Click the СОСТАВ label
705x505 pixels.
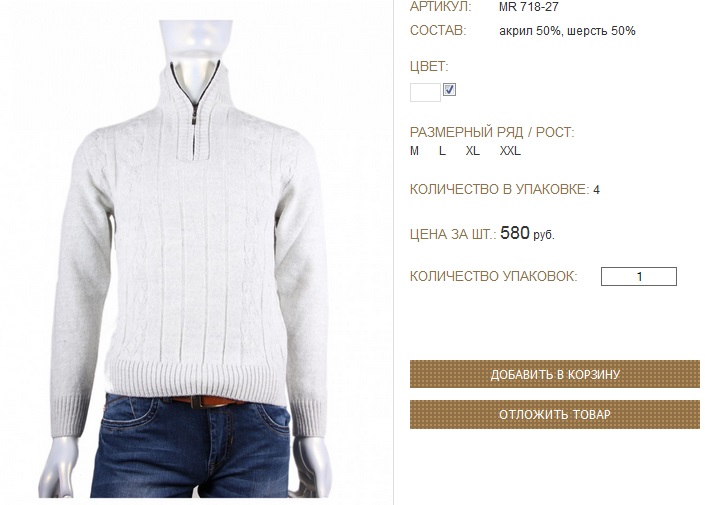tap(438, 31)
